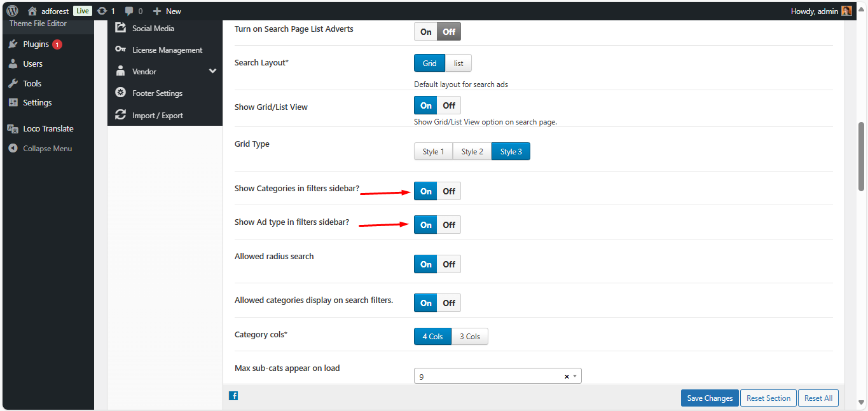This screenshot has height=411, width=868.
Task: Click the Reset Section button
Action: [x=768, y=398]
